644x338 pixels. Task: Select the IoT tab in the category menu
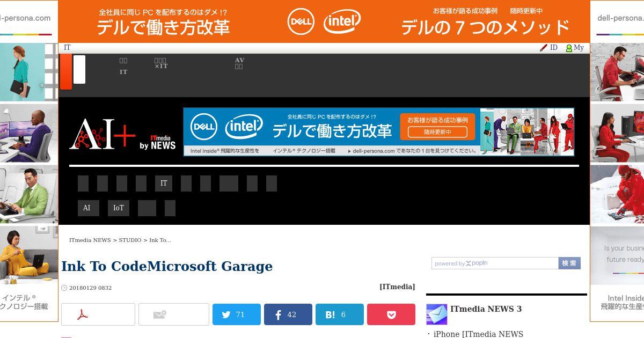[119, 208]
